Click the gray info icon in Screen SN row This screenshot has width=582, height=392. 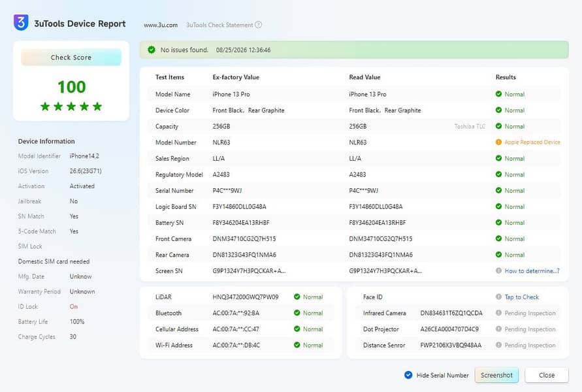pyautogui.click(x=498, y=270)
